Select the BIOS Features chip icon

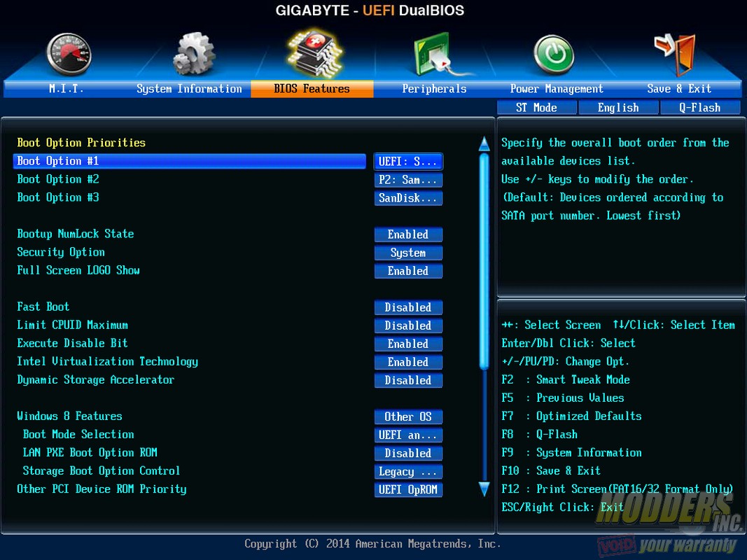315,53
